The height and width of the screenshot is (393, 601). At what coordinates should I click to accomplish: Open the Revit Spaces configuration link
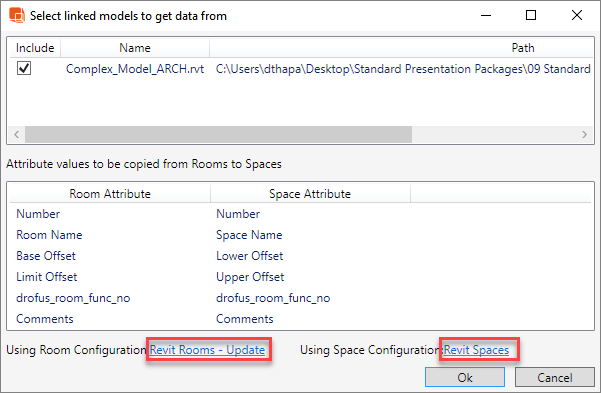[476, 350]
